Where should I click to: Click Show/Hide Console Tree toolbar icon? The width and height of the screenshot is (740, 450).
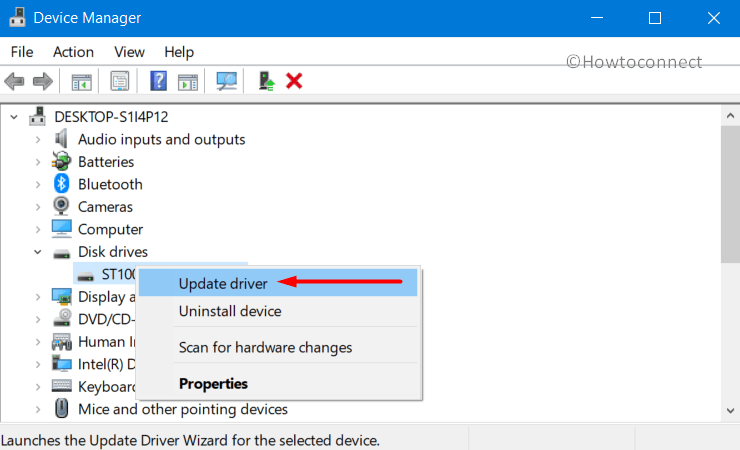[x=81, y=81]
